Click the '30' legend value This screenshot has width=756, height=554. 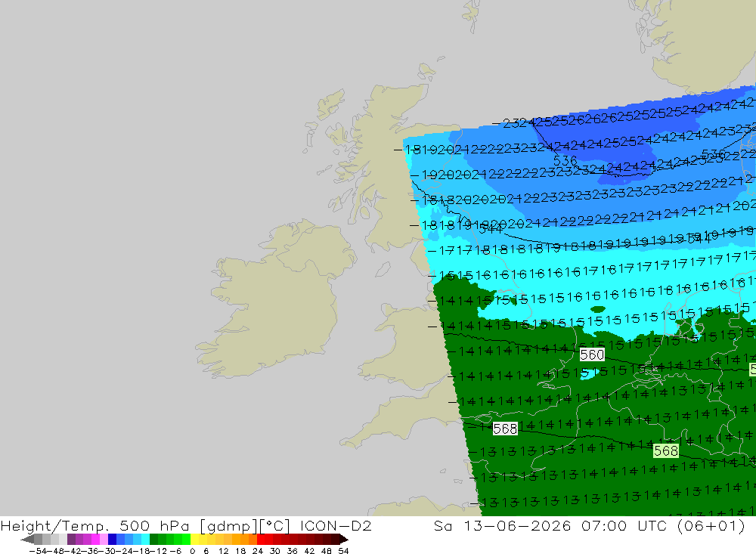pos(275,551)
